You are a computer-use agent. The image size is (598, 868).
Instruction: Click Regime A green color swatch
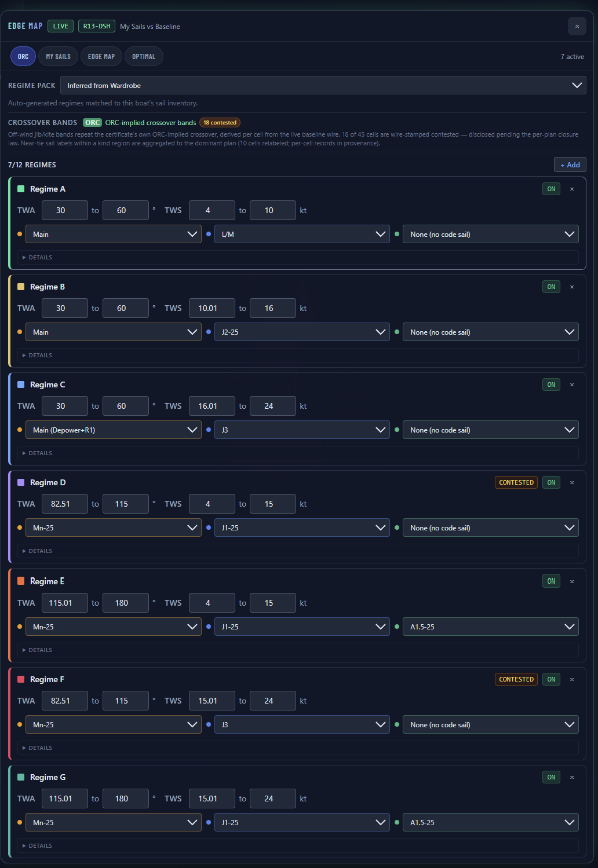pos(21,189)
